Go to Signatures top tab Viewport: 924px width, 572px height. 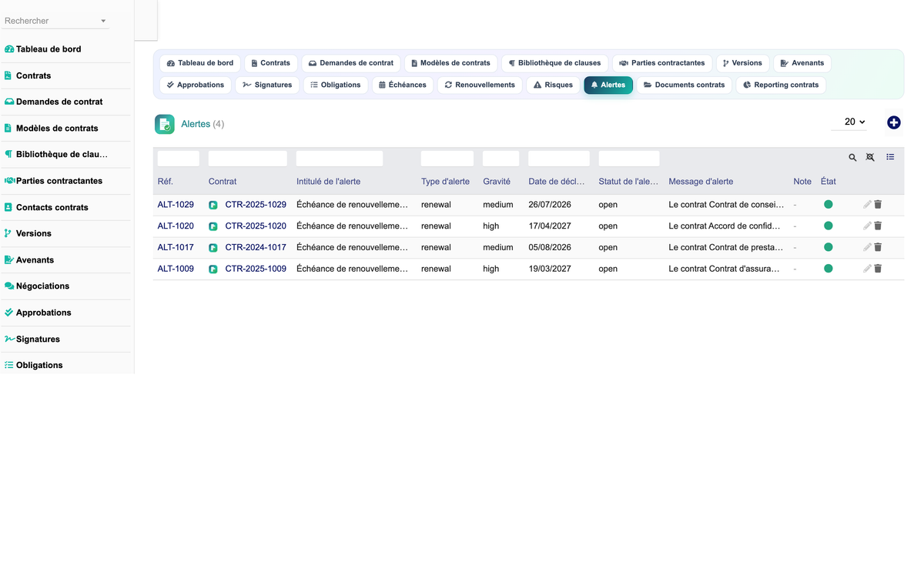point(267,85)
